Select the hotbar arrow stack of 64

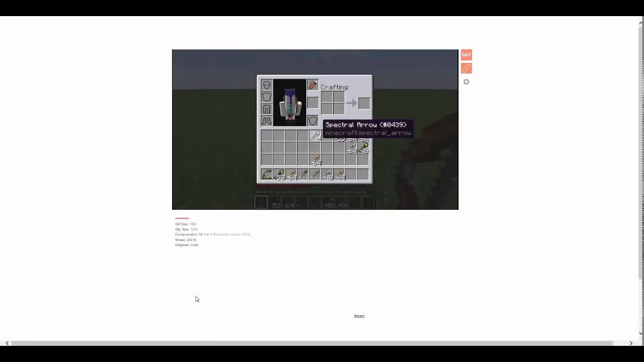point(291,174)
